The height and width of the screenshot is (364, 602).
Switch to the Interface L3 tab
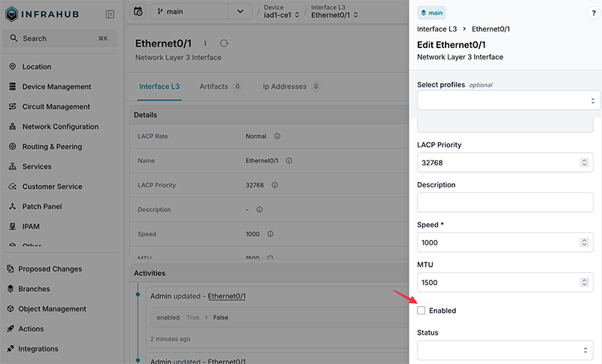point(160,86)
